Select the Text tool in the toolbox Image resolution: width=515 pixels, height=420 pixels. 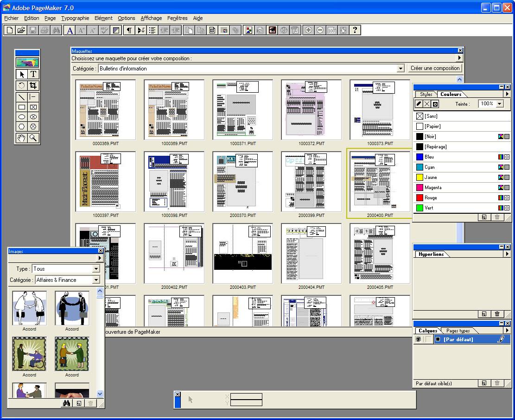[x=34, y=74]
